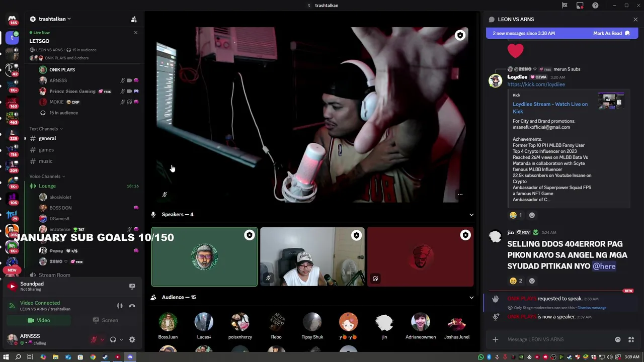Open Discord inbox icon in title bar
Screen dimensions: 644x362
580,6
